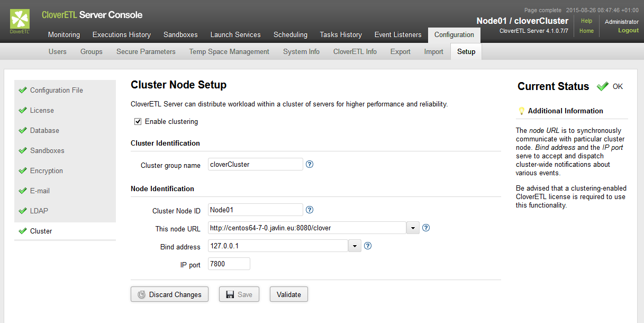Screen dimensions: 644x323
Task: Toggle the Enable clustering checkbox
Action: coord(138,121)
